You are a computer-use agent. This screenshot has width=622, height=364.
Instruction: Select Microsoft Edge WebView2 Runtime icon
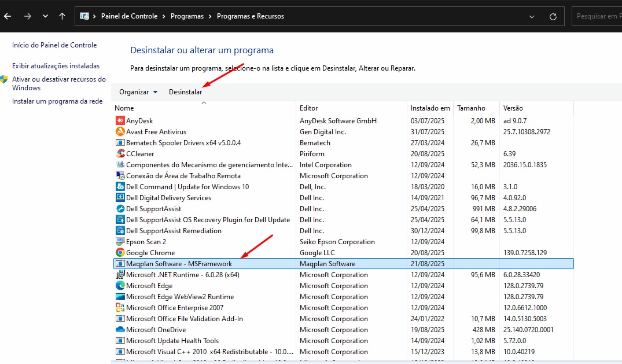click(x=120, y=296)
